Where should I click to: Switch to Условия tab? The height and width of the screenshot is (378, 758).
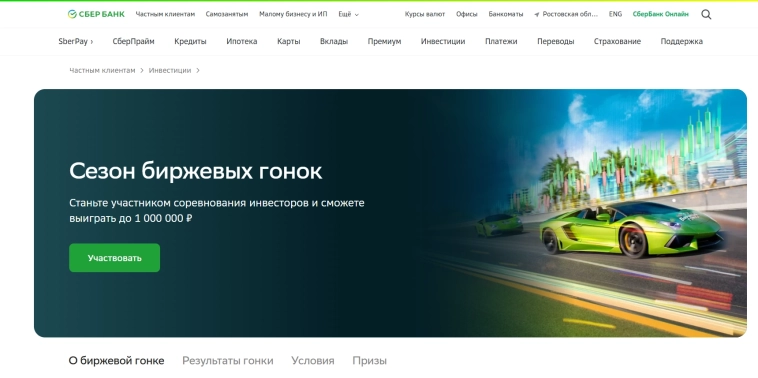tap(313, 361)
